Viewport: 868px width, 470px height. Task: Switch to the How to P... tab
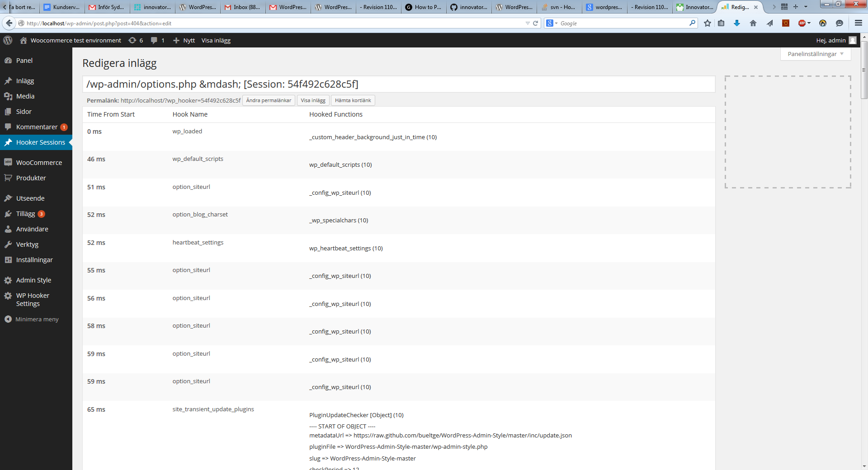click(x=424, y=7)
